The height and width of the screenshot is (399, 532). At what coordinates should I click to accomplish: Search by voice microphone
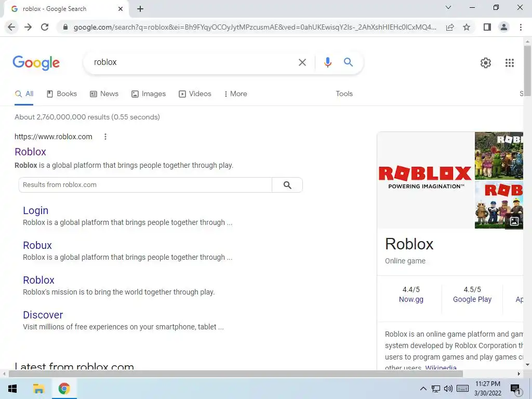click(327, 62)
